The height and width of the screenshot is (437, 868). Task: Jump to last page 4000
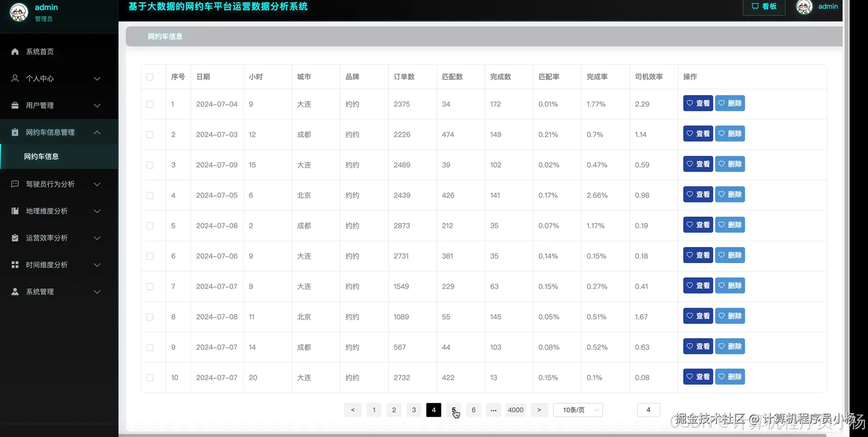[515, 410]
